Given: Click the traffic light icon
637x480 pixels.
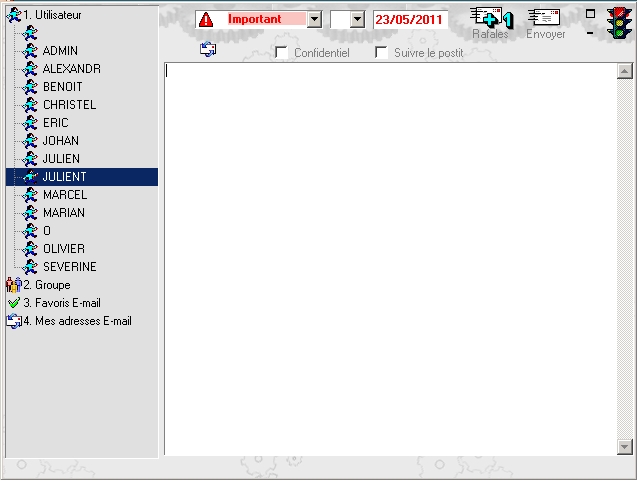Looking at the screenshot, I should 618,22.
